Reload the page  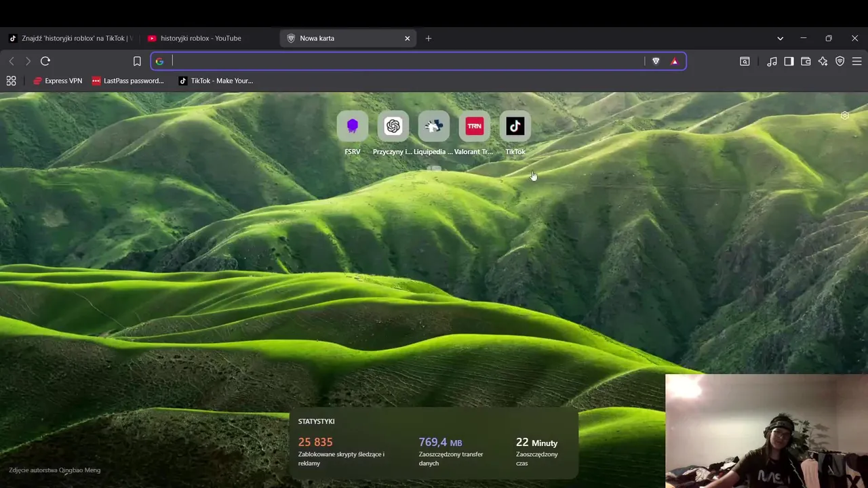point(45,61)
